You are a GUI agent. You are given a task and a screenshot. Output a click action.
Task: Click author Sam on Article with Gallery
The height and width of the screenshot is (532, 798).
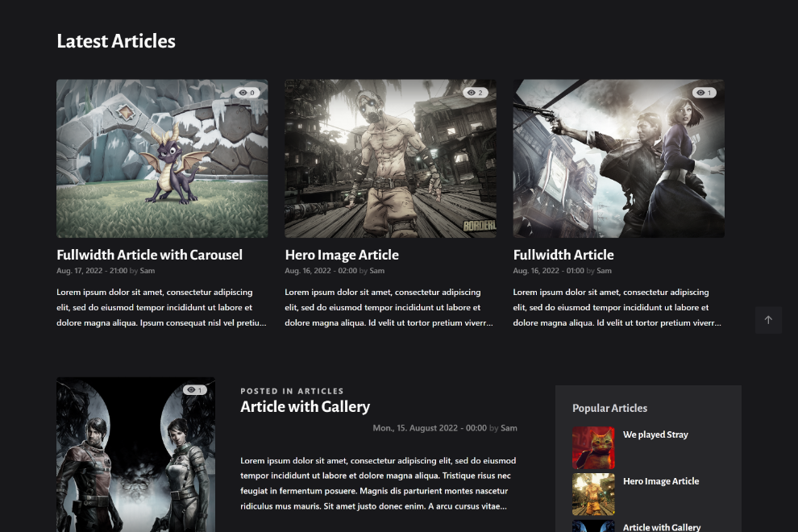(509, 428)
